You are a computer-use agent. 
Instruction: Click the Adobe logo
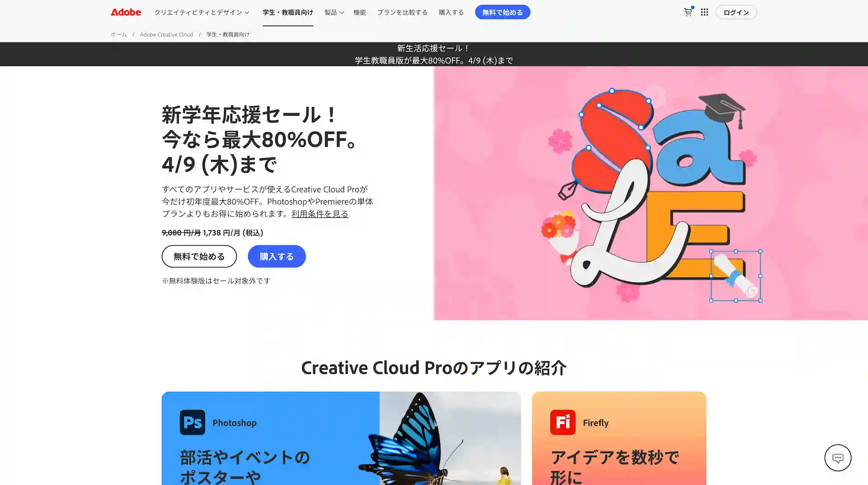click(126, 12)
